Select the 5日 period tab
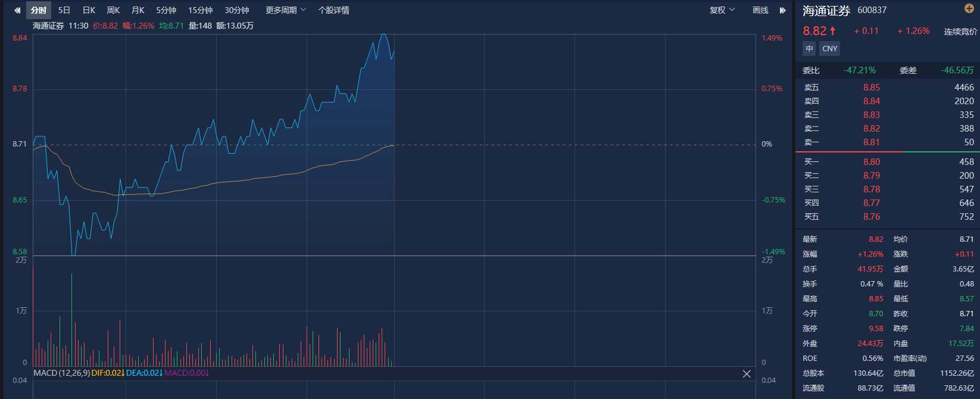Screen dimensions: 980x399 [x=64, y=10]
